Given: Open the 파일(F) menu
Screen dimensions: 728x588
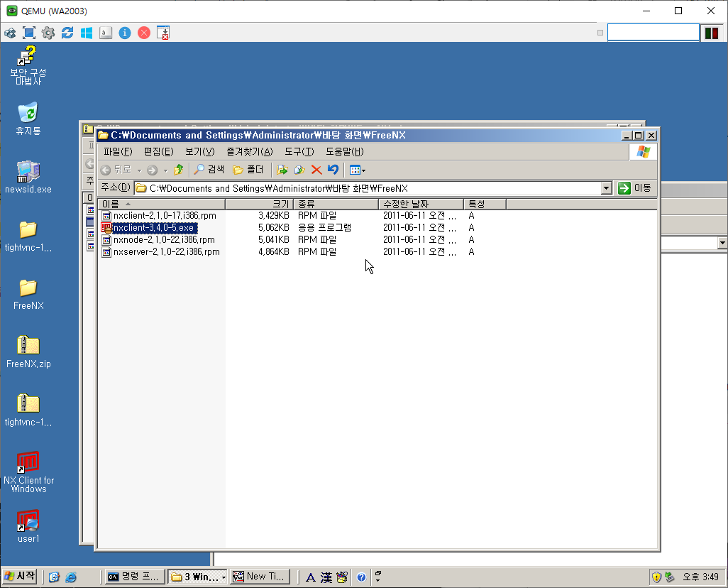Looking at the screenshot, I should pos(118,151).
